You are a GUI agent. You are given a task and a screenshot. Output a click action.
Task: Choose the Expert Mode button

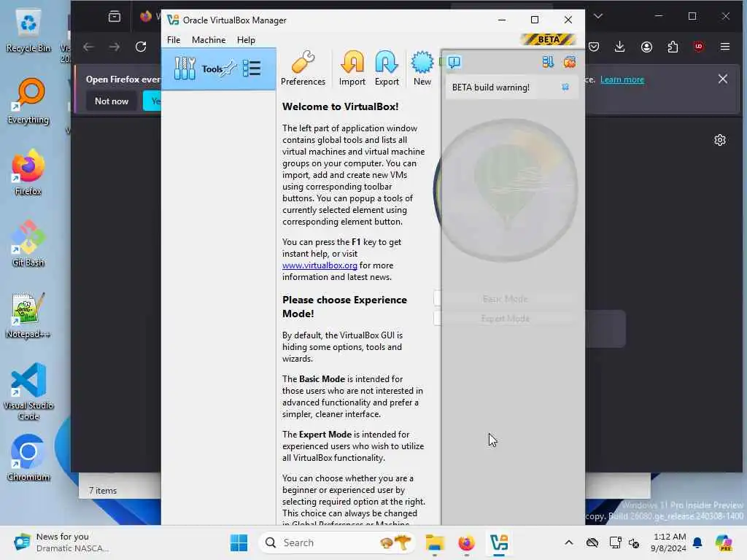(506, 319)
